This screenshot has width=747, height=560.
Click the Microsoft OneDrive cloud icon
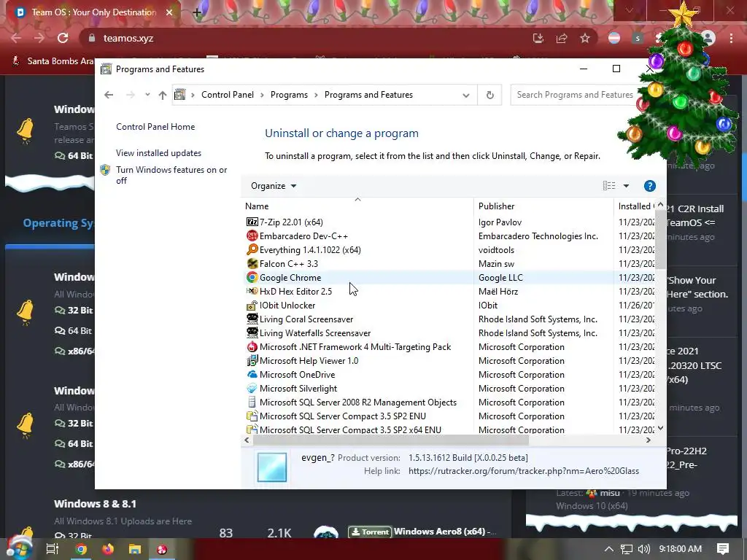252,374
